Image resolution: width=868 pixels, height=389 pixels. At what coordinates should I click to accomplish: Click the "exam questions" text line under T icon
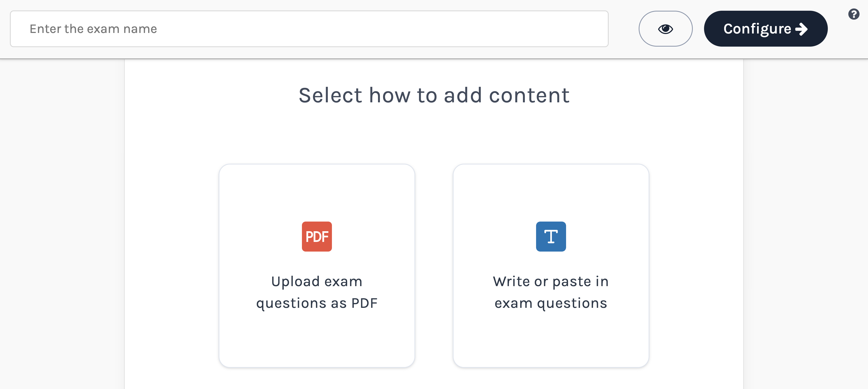click(x=551, y=303)
